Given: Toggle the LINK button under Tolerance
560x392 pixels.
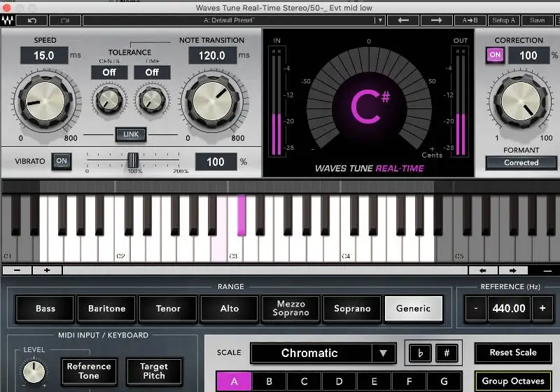Looking at the screenshot, I should click(x=131, y=134).
